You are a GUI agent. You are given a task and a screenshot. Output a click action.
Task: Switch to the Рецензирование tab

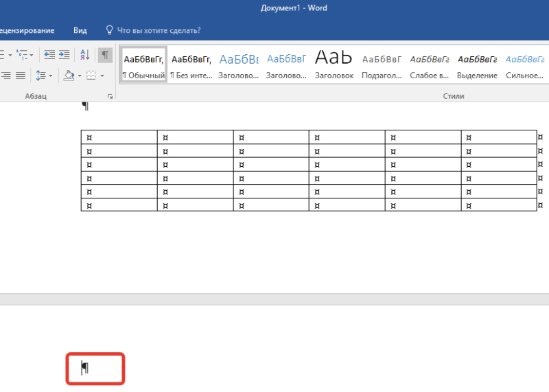27,30
